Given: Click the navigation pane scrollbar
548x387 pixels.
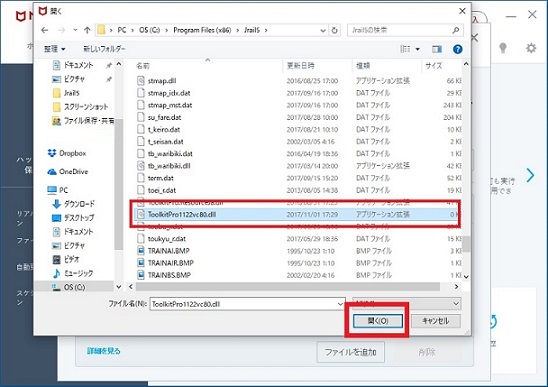Looking at the screenshot, I should [119, 184].
